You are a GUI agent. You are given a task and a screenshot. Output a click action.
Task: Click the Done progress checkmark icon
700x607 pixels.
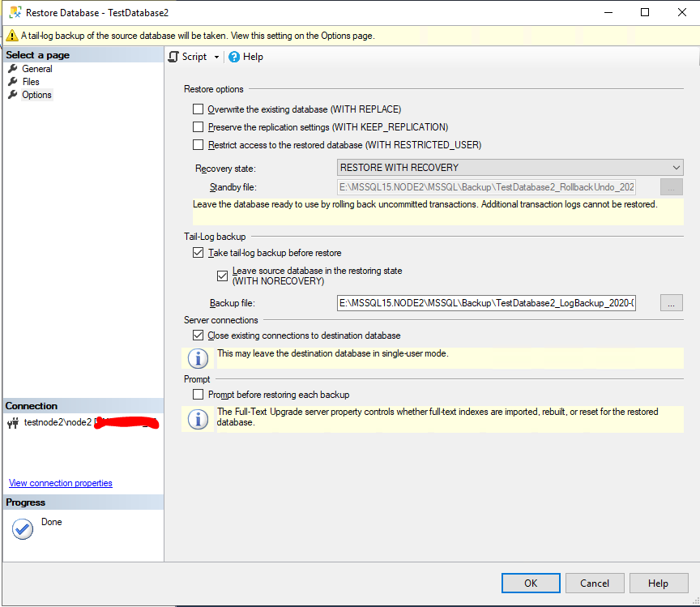pyautogui.click(x=23, y=528)
